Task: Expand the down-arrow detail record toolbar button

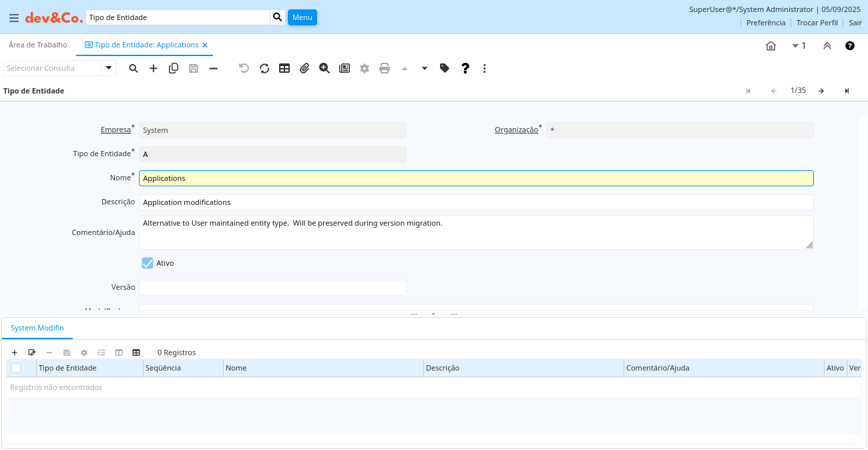Action: tap(425, 68)
